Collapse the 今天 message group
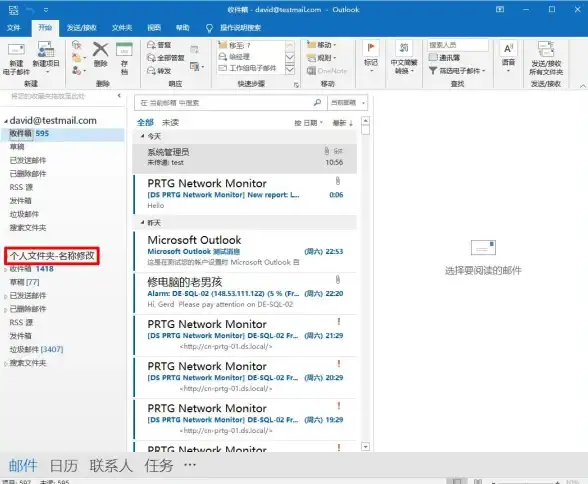This screenshot has width=588, height=484. 142,136
